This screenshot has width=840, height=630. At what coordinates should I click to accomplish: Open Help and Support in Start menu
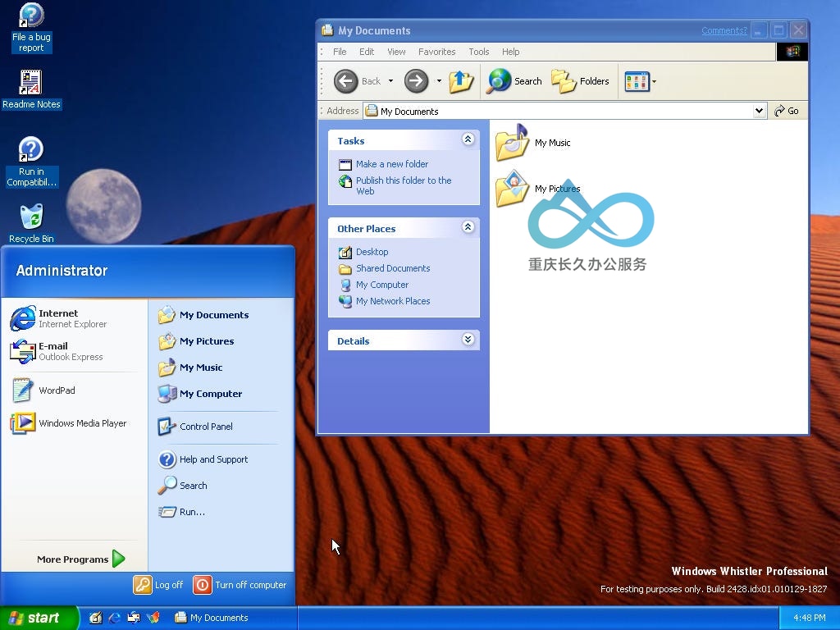(203, 459)
